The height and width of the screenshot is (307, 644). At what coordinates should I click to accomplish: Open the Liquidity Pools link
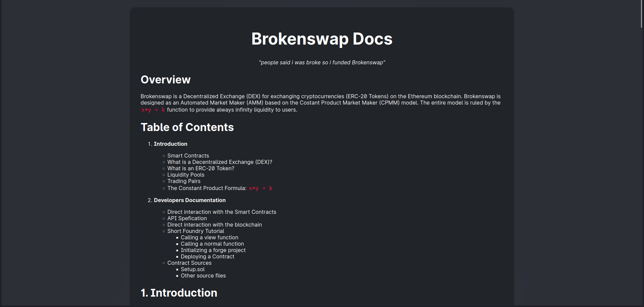point(186,175)
